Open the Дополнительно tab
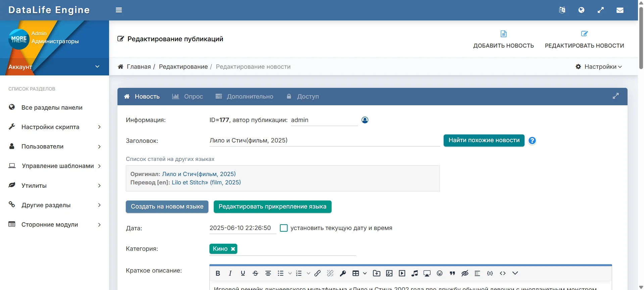 (x=244, y=97)
